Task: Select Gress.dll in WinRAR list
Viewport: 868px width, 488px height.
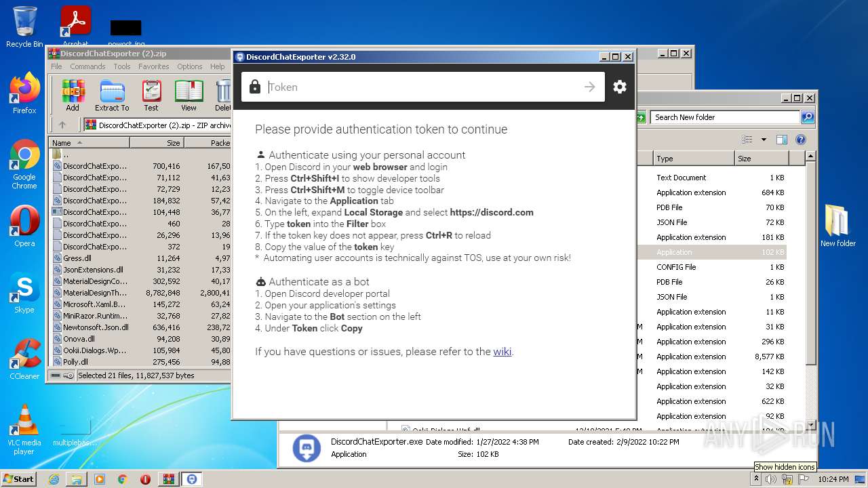Action: (x=77, y=258)
